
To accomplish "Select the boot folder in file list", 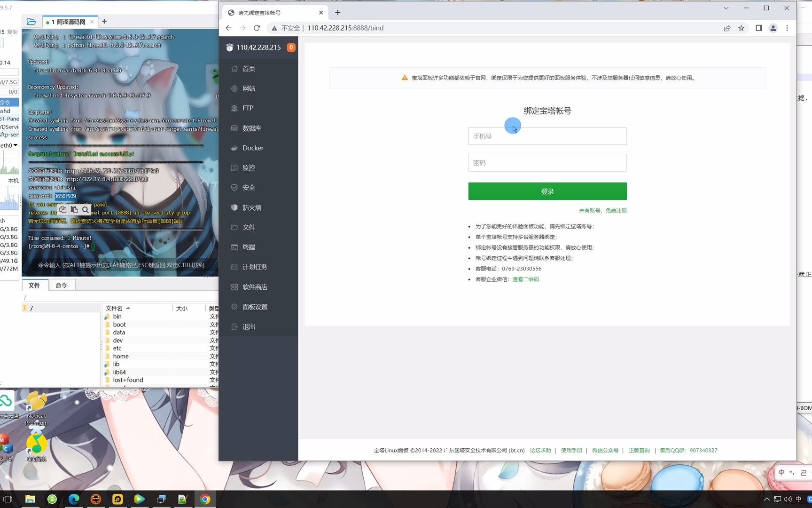I will [119, 325].
